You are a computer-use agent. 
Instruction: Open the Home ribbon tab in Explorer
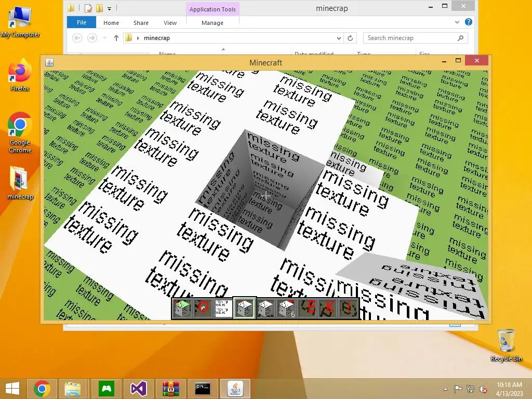111,23
